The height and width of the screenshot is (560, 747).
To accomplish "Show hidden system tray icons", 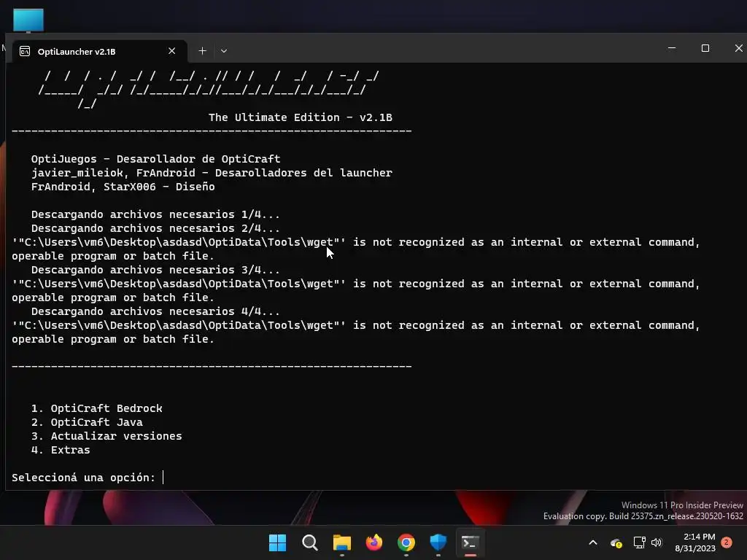I will pos(593,542).
